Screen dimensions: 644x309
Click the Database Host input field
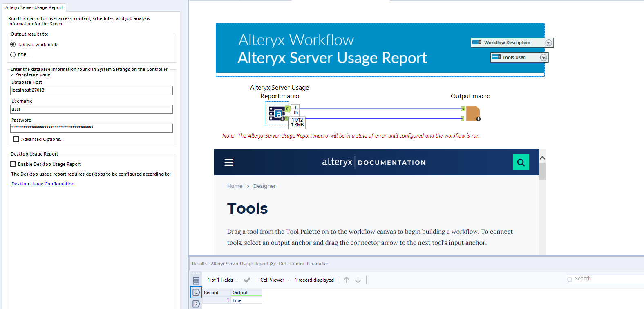[x=92, y=90]
